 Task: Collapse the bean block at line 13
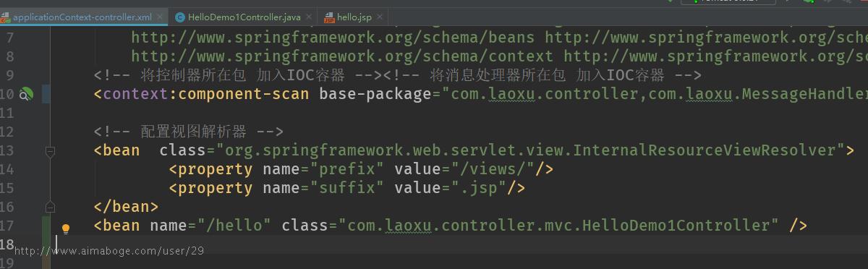click(x=50, y=150)
